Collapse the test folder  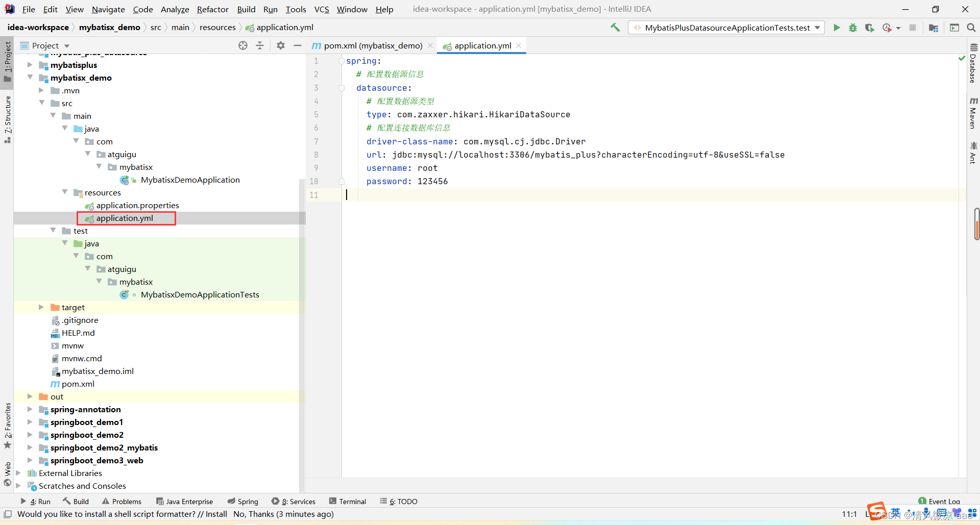point(53,231)
